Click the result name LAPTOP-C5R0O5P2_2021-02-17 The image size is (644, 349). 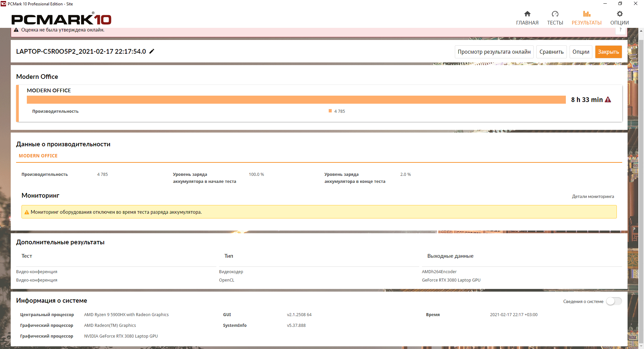coord(81,51)
